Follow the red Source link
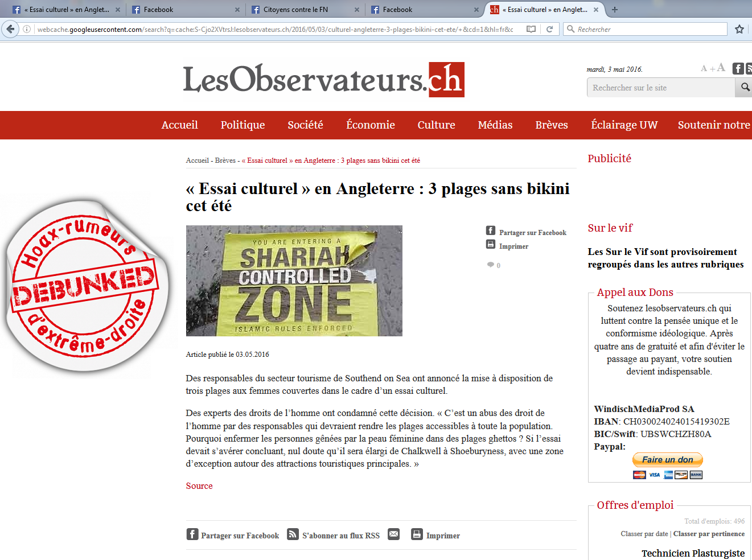 pos(199,486)
